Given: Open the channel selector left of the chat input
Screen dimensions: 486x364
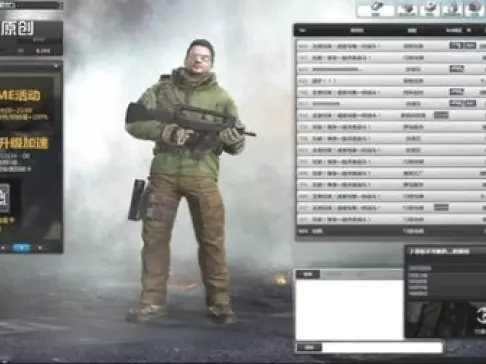Looking at the screenshot, I should [309, 347].
